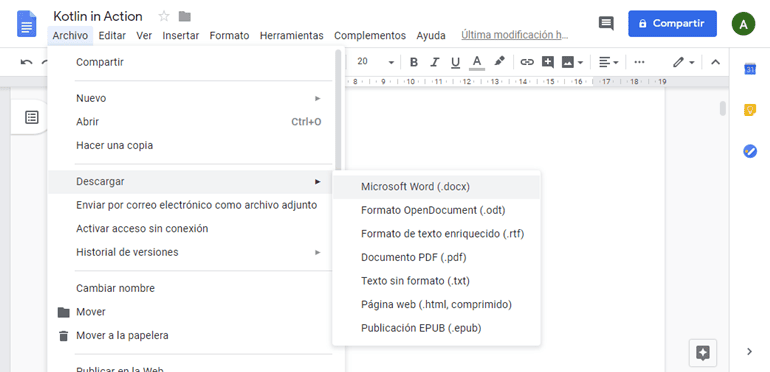Hide the menus with chevron up
This screenshot has height=372, width=770.
pyautogui.click(x=715, y=62)
